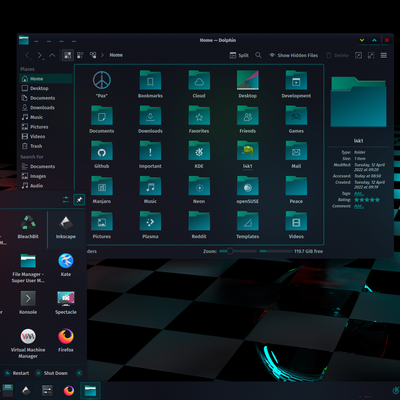Click the Shut Down button in the launcher
Screen dimensions: 400x400
click(52, 373)
